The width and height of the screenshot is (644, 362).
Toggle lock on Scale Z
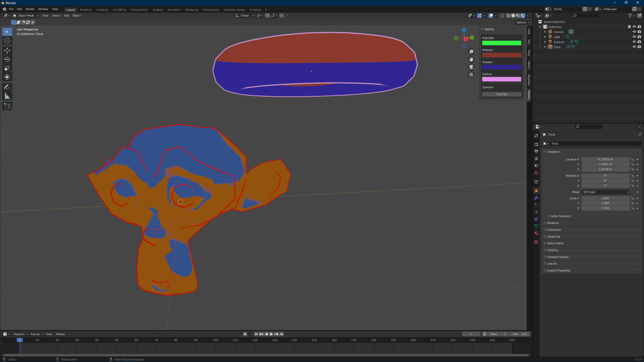(x=632, y=208)
